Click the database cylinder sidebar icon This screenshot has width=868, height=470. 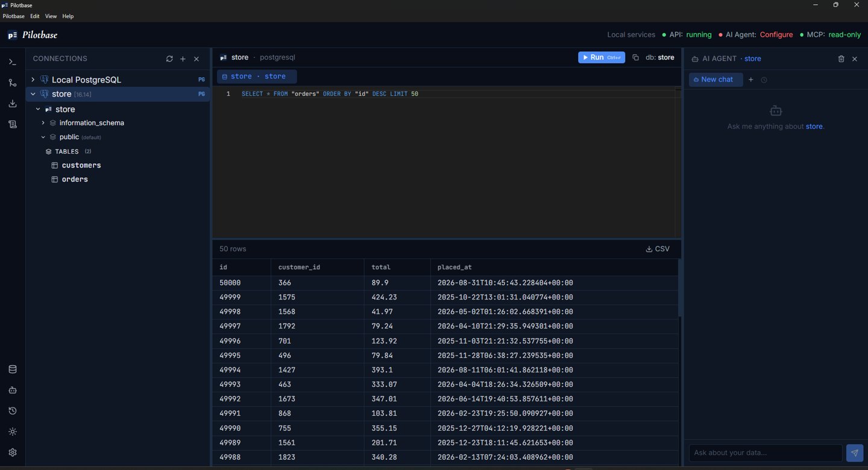(x=12, y=369)
